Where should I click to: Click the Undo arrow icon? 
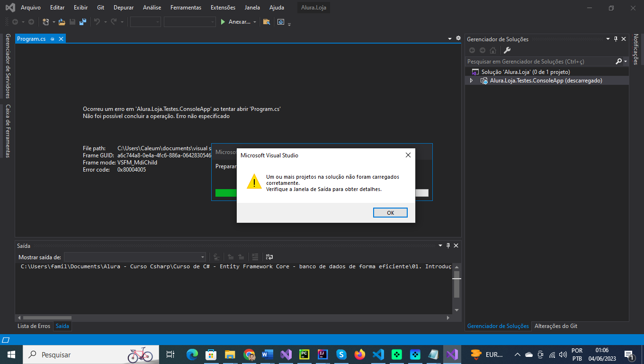97,22
